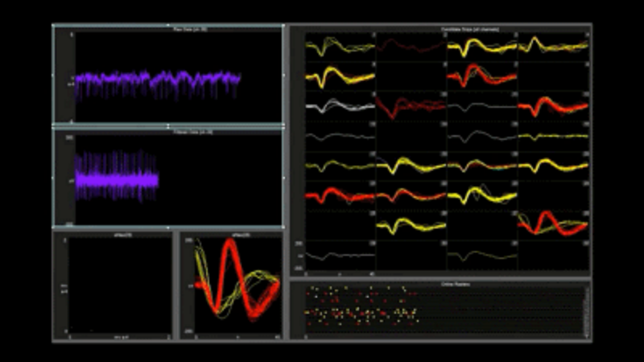This screenshot has width=644, height=362.
Task: Click the Raw Data panel title bar
Action: point(167,28)
